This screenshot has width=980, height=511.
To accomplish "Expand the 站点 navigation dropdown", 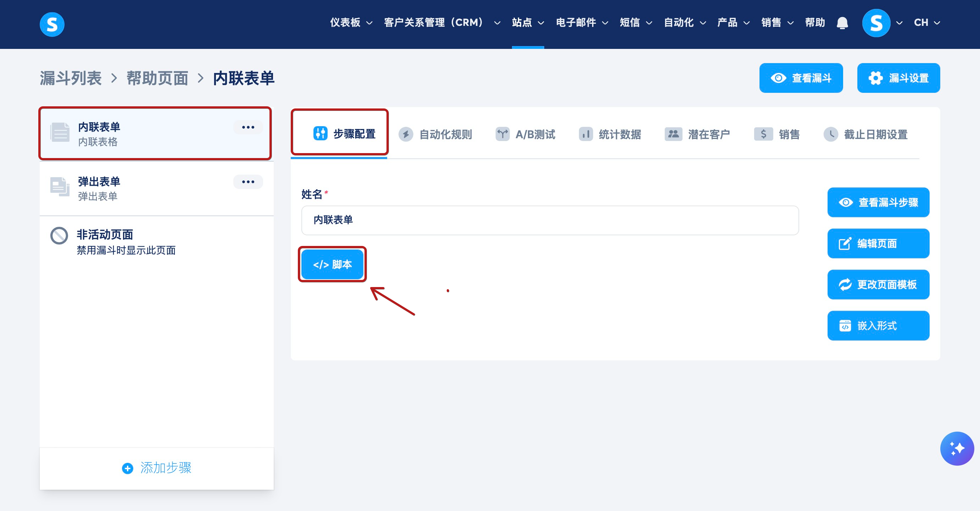I will click(528, 23).
